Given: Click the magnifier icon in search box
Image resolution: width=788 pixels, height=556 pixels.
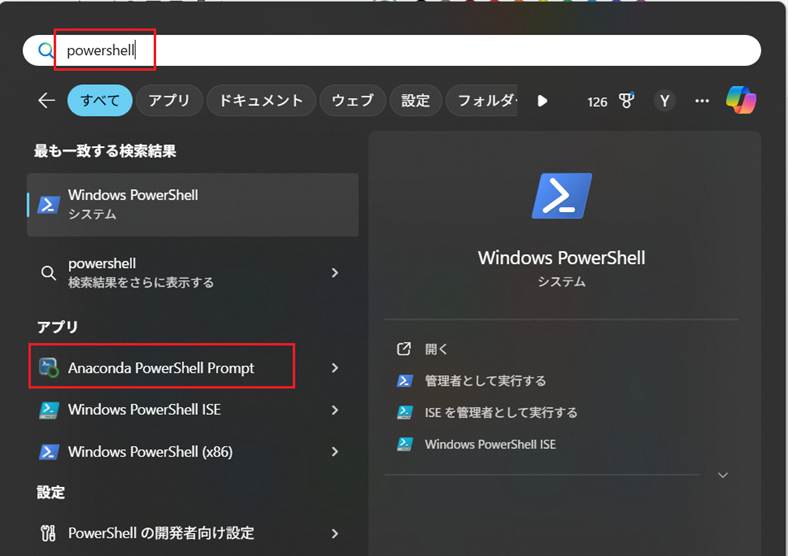Looking at the screenshot, I should click(46, 50).
